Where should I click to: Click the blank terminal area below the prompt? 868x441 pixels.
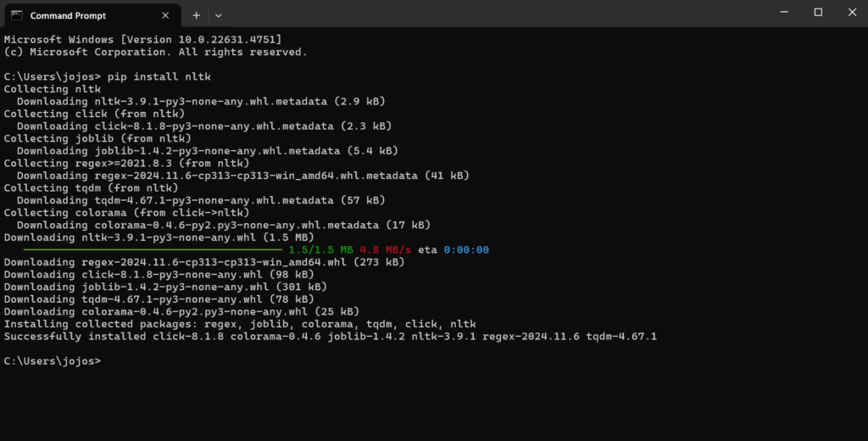coord(424,403)
